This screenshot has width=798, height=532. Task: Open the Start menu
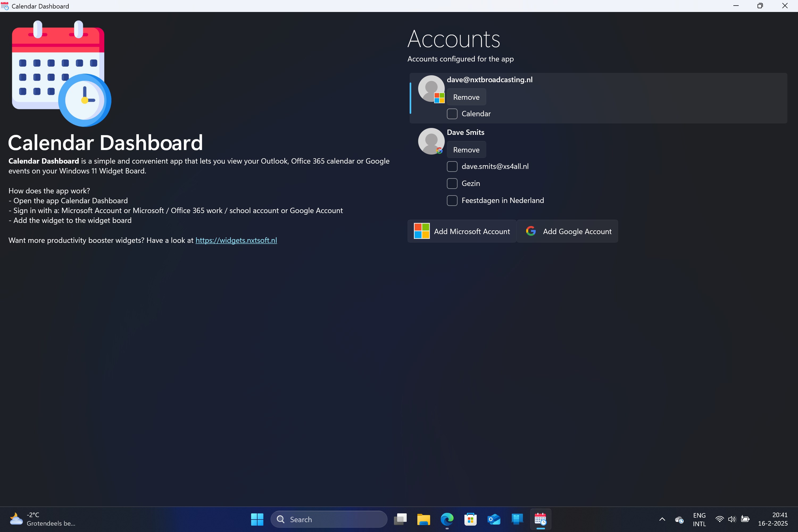click(x=257, y=519)
